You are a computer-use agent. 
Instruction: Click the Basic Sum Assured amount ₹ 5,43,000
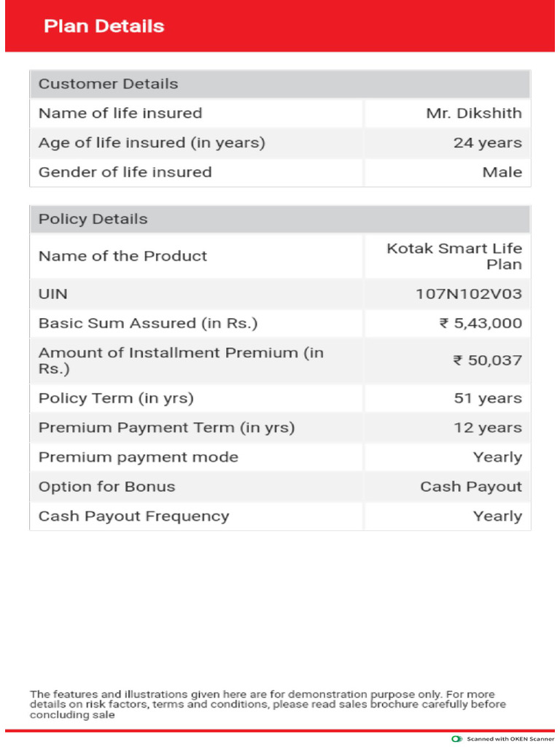point(481,323)
